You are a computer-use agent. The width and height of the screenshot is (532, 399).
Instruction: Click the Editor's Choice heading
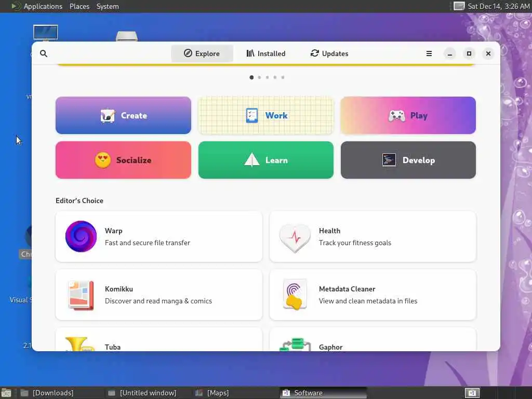click(79, 201)
